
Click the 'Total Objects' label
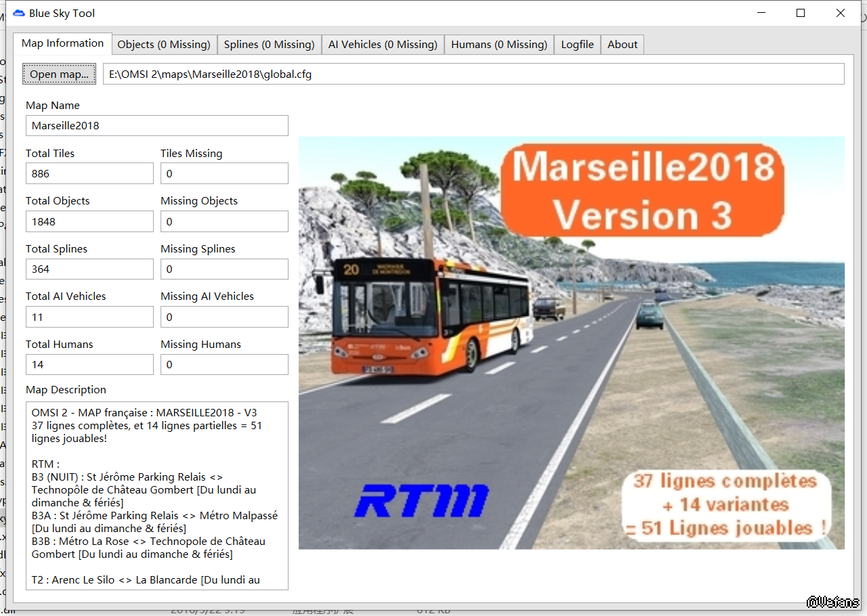[58, 201]
